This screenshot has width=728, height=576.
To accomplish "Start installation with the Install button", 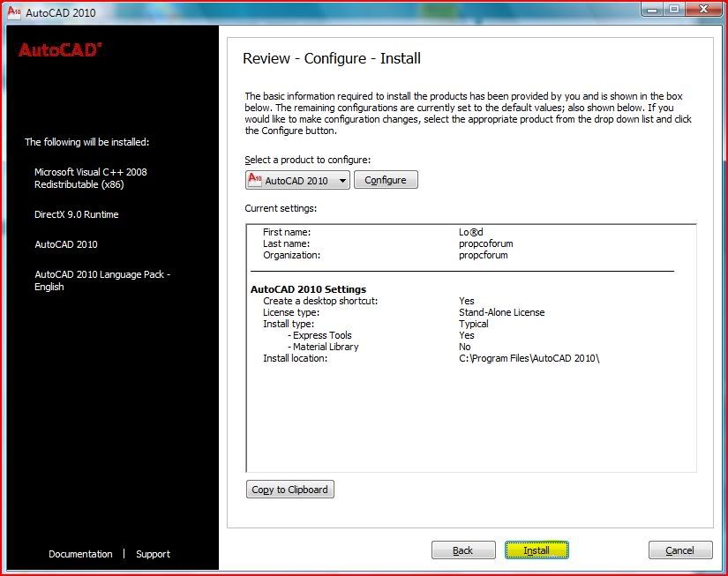I will 537,550.
